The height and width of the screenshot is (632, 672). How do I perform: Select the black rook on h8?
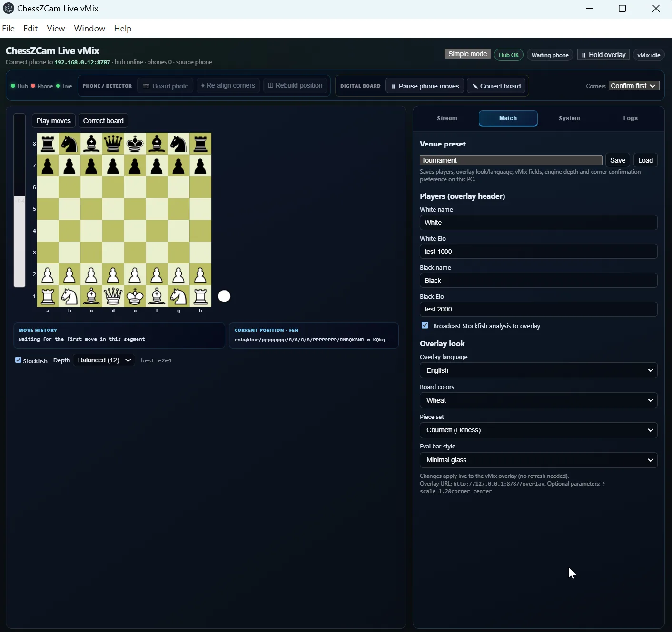[x=200, y=144]
